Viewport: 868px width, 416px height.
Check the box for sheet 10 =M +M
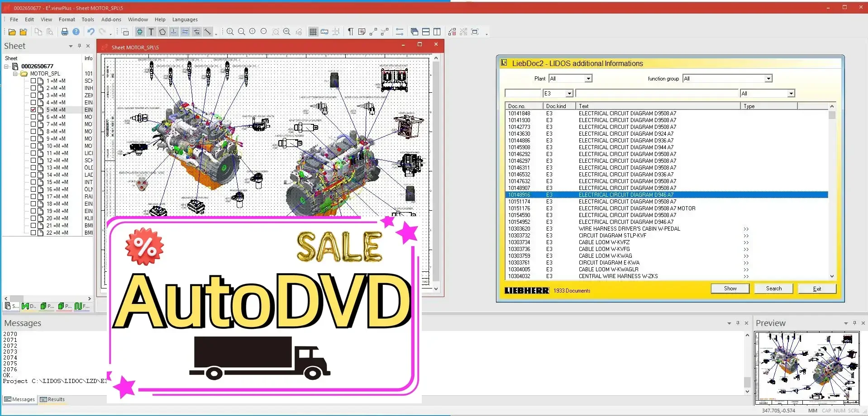(33, 146)
